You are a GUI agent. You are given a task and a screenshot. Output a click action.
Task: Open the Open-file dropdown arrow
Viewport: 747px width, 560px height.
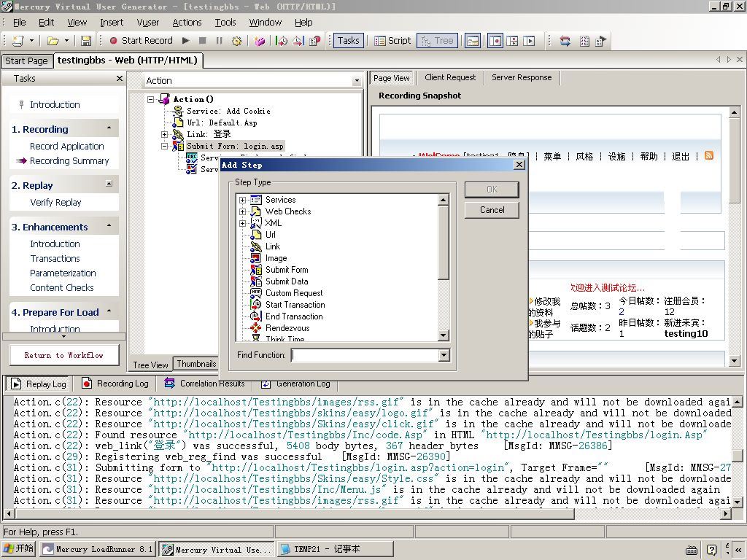(x=66, y=41)
